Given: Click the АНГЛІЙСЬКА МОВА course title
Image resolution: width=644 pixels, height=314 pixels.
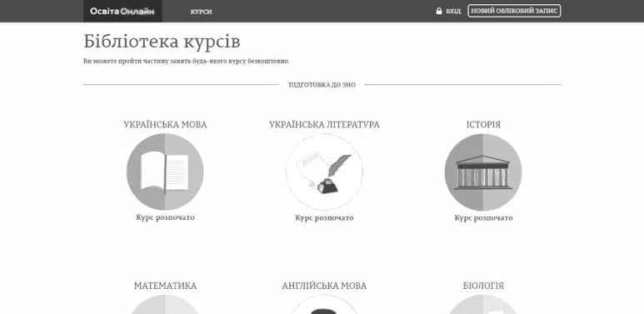Looking at the screenshot, I should [324, 286].
